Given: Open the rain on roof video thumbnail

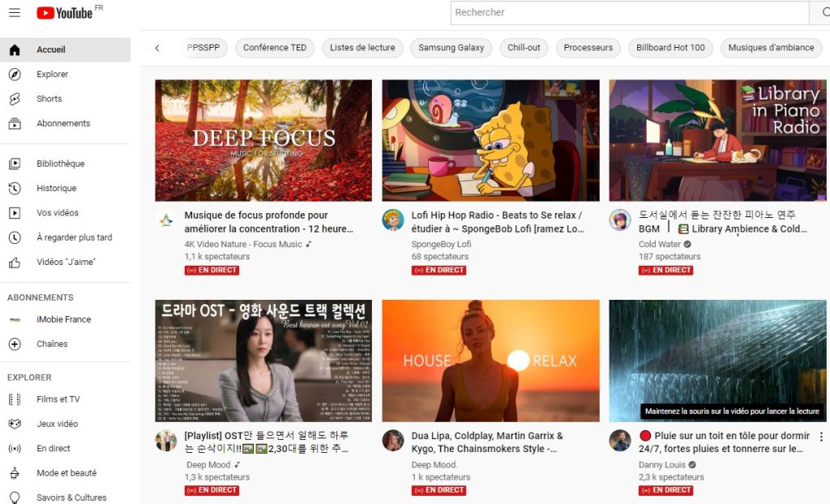Looking at the screenshot, I should (x=718, y=361).
